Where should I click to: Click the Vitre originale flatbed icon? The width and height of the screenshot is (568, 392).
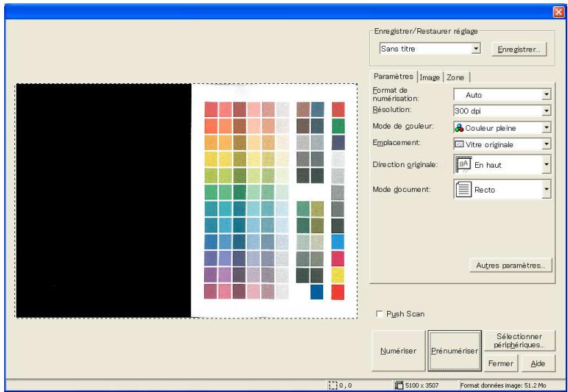click(x=459, y=144)
